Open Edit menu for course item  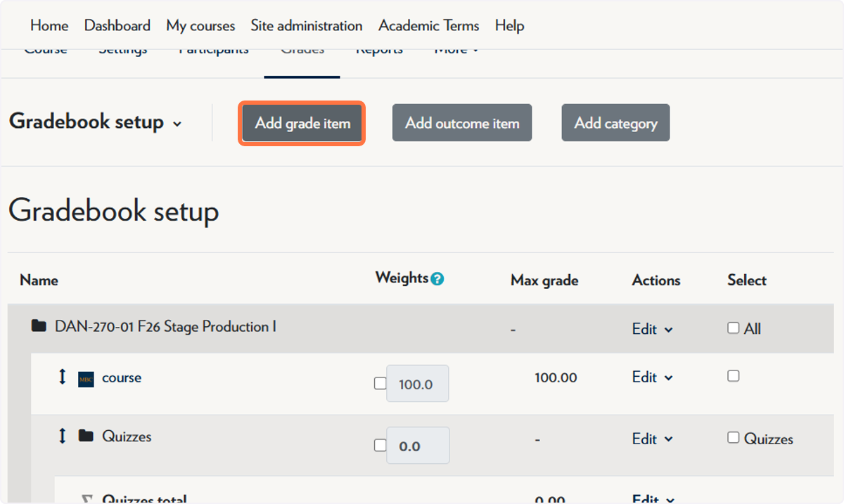(x=653, y=377)
